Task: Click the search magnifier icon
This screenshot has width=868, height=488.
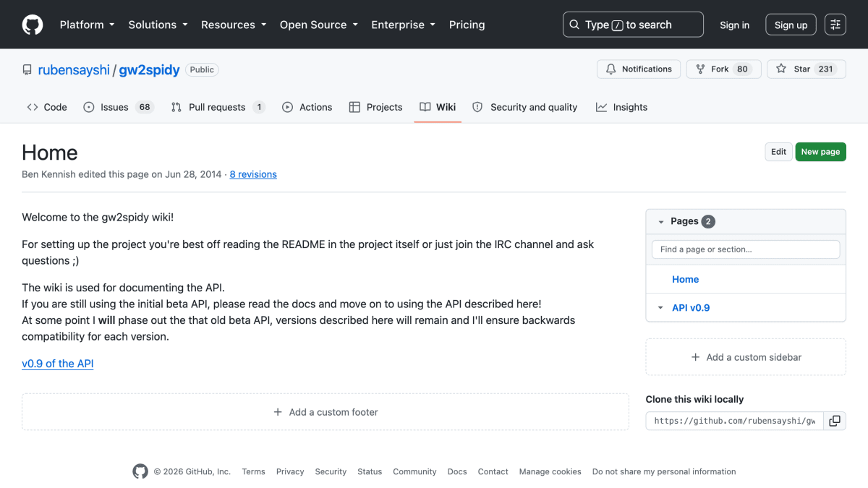Action: pos(574,25)
